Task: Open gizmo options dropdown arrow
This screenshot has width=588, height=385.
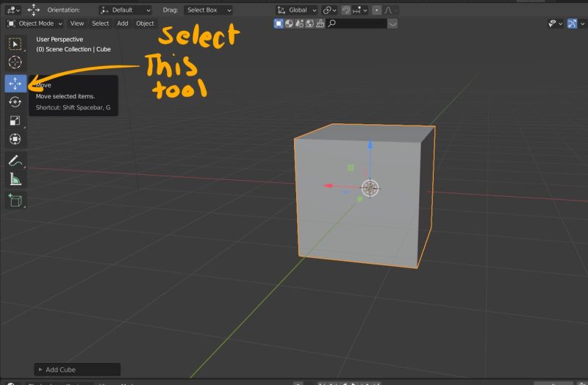Action: coord(582,24)
